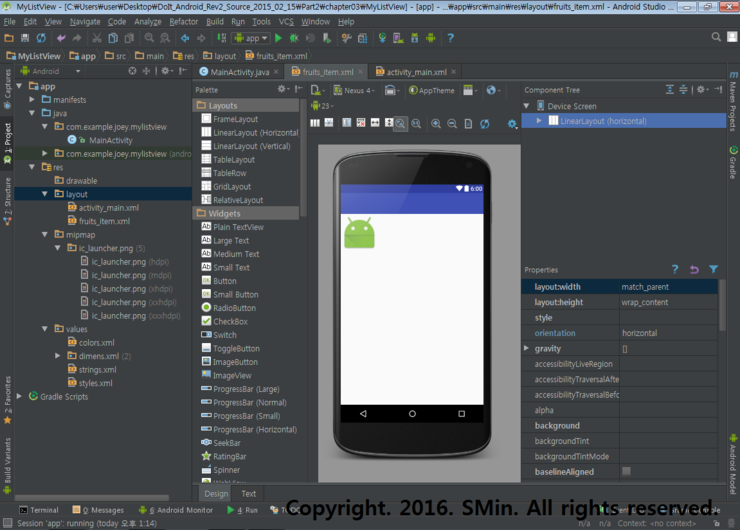The width and height of the screenshot is (740, 530).
Task: Click the Back navigation arrow in the toolbar
Action: click(x=185, y=38)
